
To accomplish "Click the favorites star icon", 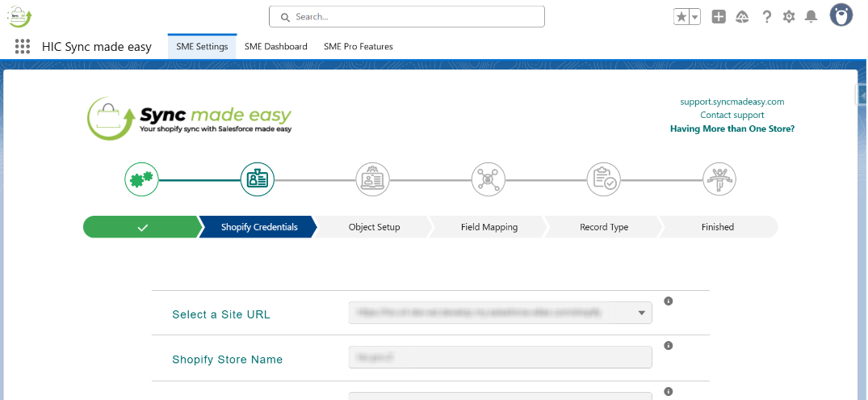I will coord(681,17).
